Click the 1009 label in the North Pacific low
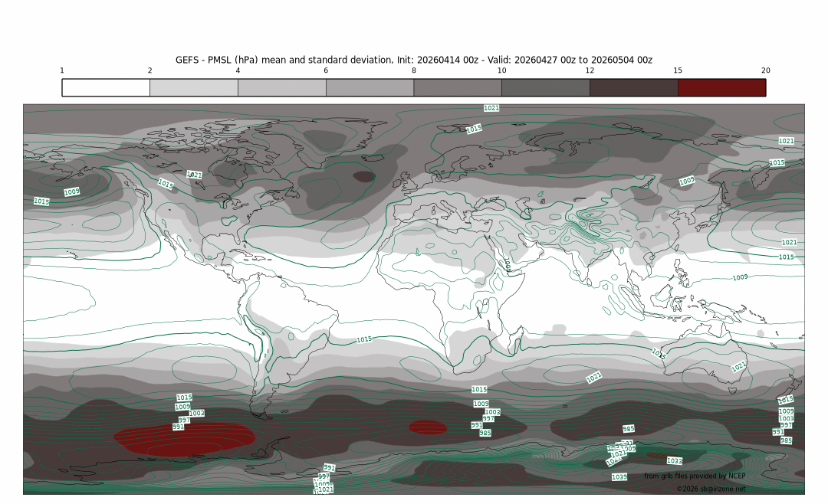This screenshot has width=828, height=504. click(71, 192)
